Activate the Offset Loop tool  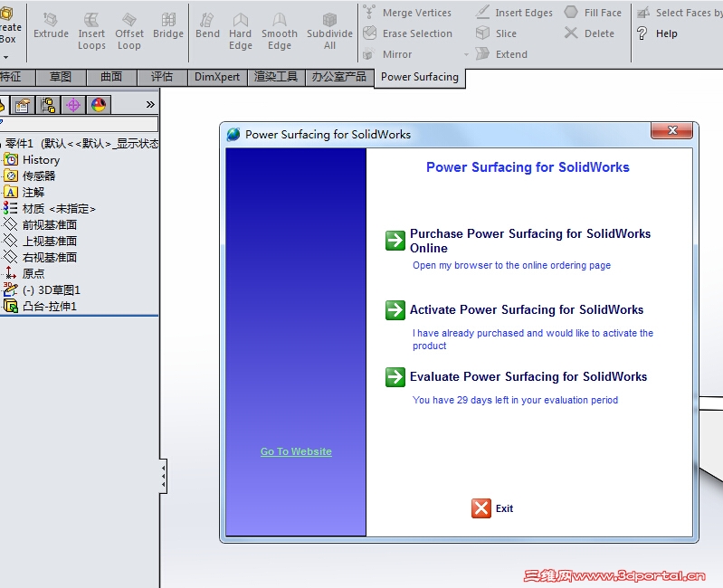pos(129,32)
